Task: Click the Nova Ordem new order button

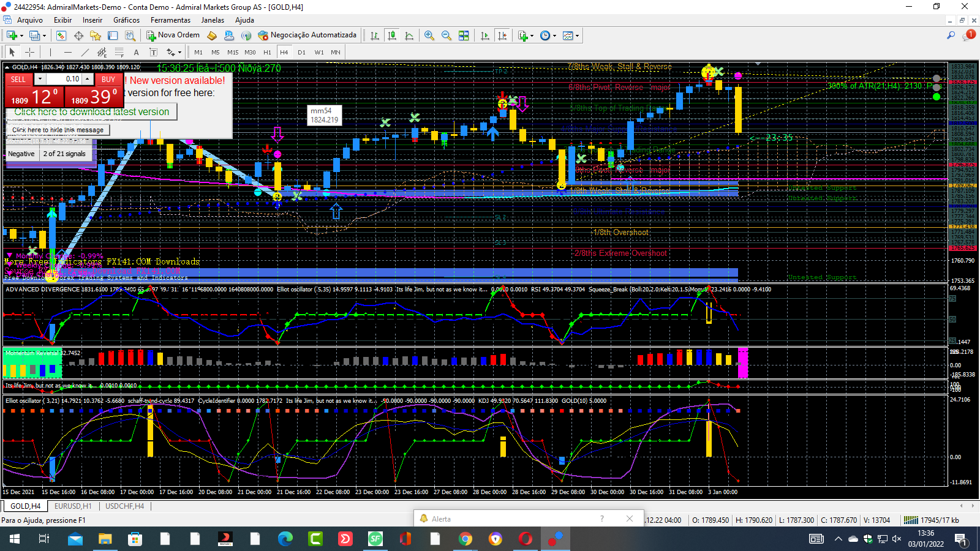Action: 173,36
